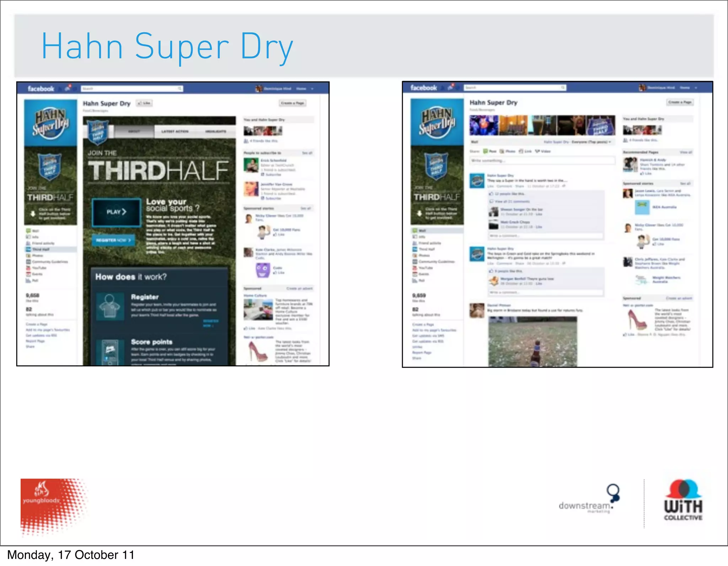Click the Score points phone icon
The height and width of the screenshot is (566, 728).
tap(110, 352)
